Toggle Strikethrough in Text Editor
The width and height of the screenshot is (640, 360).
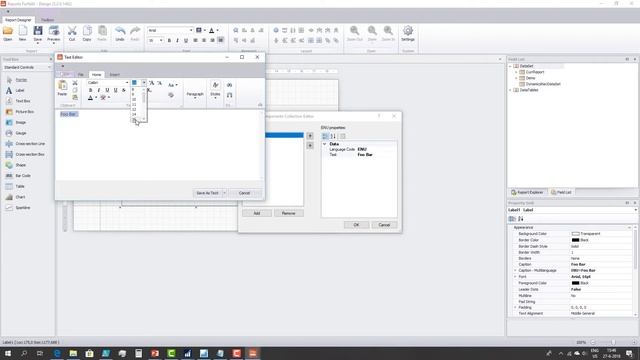[124, 90]
